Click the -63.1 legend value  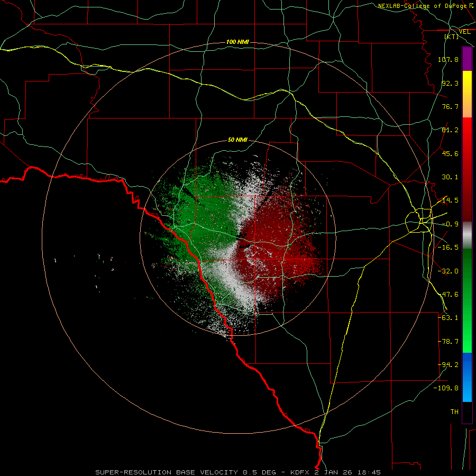point(448,318)
